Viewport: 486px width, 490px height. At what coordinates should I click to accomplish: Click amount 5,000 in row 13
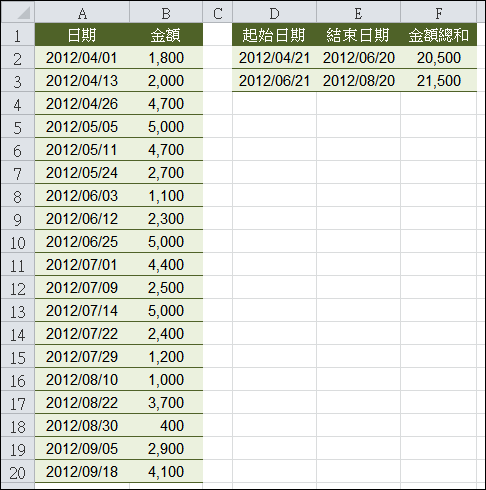click(166, 311)
